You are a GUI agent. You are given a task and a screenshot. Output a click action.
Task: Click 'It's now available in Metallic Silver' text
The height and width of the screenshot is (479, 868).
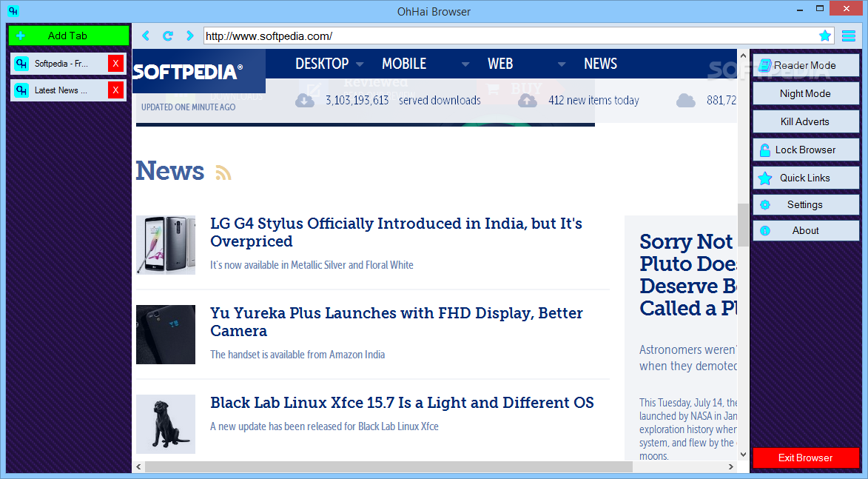(x=312, y=265)
